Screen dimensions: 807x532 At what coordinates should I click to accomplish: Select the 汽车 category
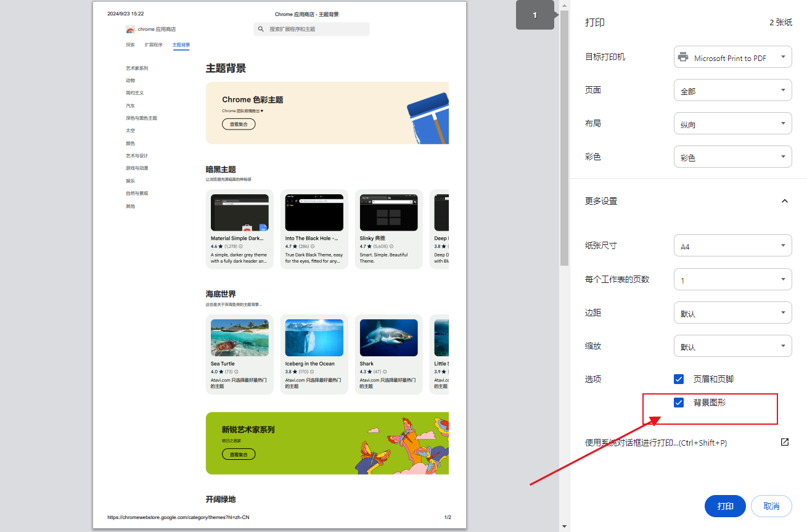pos(130,106)
